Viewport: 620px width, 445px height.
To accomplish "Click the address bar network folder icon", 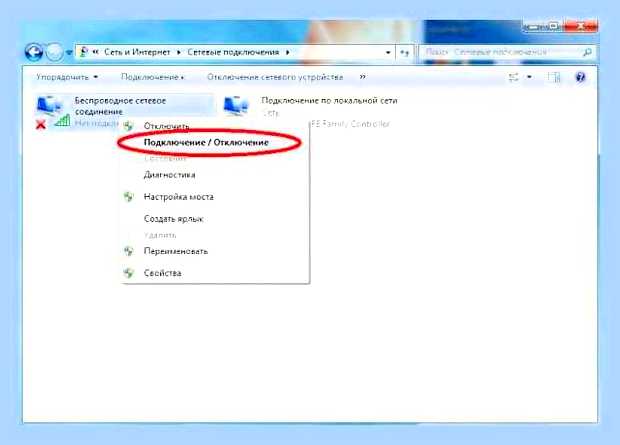I will click(x=83, y=52).
